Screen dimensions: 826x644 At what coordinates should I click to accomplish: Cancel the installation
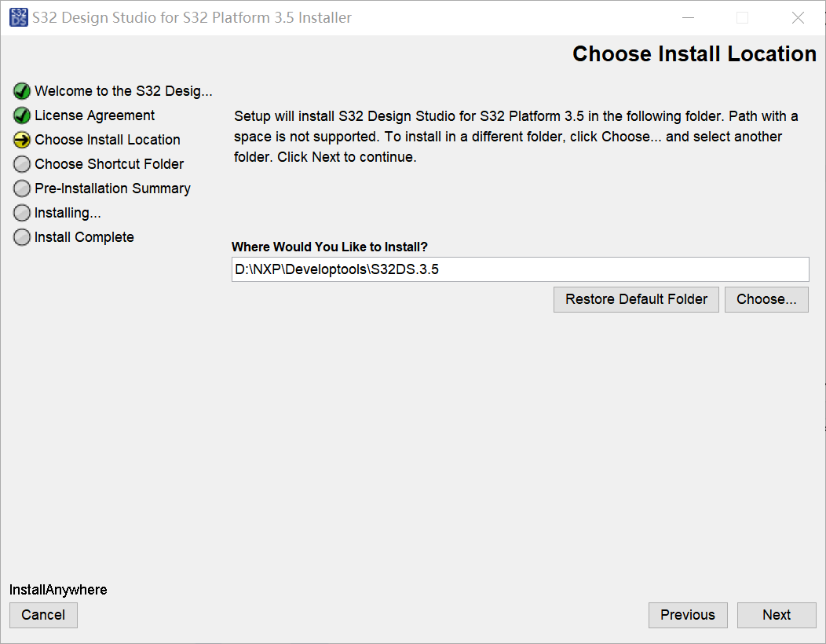(x=43, y=615)
